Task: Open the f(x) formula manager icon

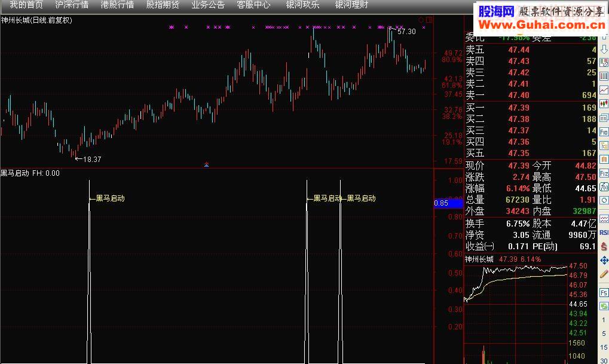Action: [x=604, y=187]
